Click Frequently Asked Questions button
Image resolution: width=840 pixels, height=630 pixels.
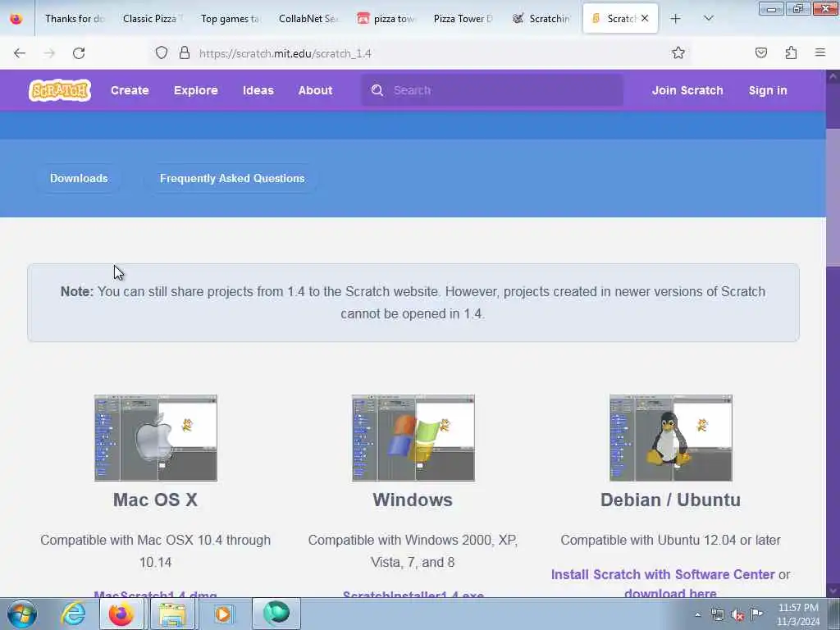coord(232,178)
